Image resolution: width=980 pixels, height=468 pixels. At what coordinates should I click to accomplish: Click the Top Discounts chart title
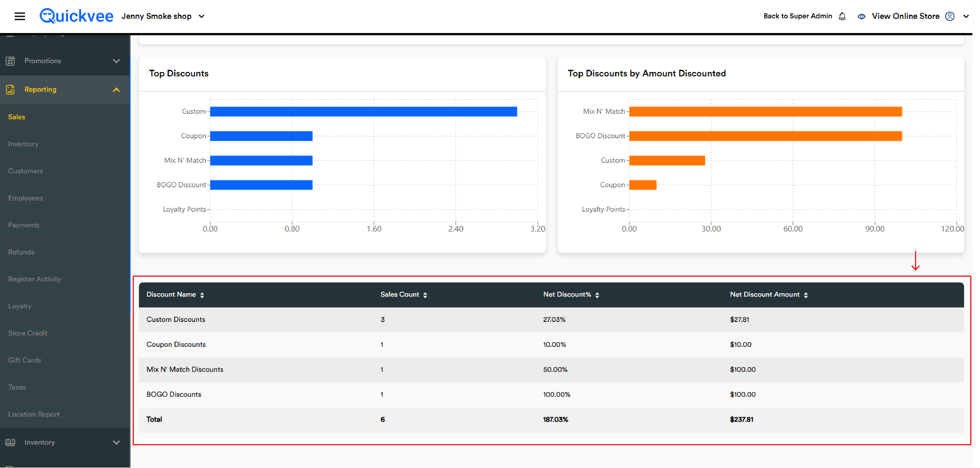(x=178, y=73)
